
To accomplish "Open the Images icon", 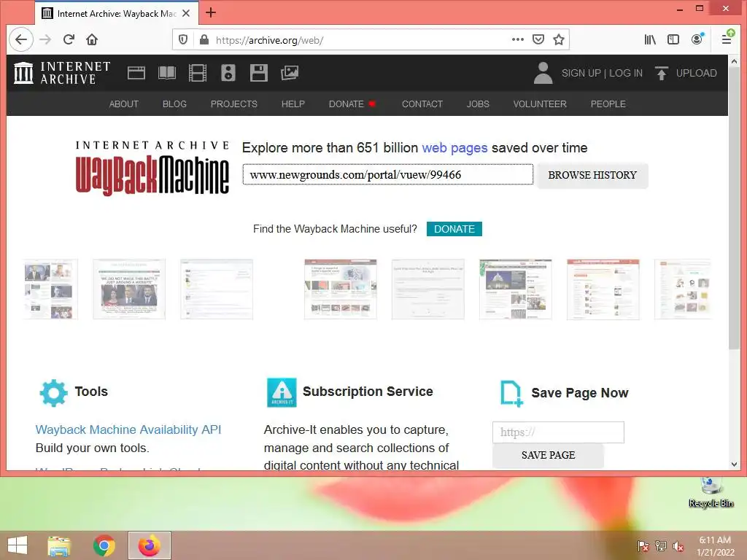I will (289, 73).
